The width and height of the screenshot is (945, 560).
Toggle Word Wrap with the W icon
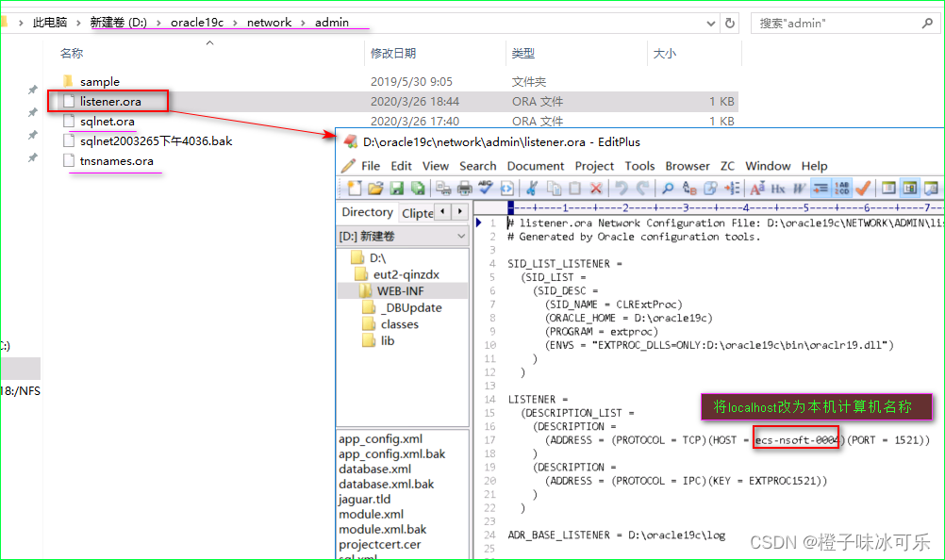tap(799, 189)
